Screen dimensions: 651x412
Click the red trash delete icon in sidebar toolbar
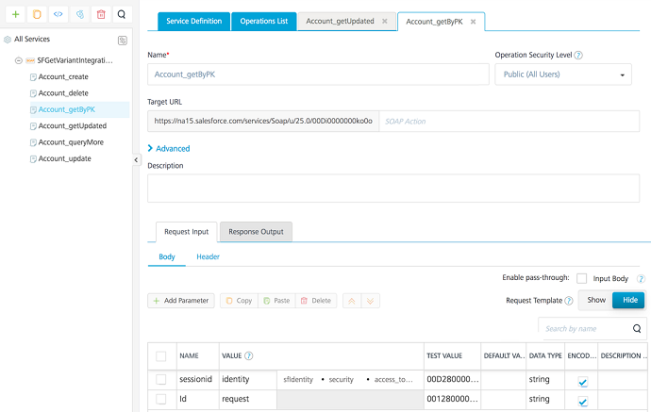101,15
